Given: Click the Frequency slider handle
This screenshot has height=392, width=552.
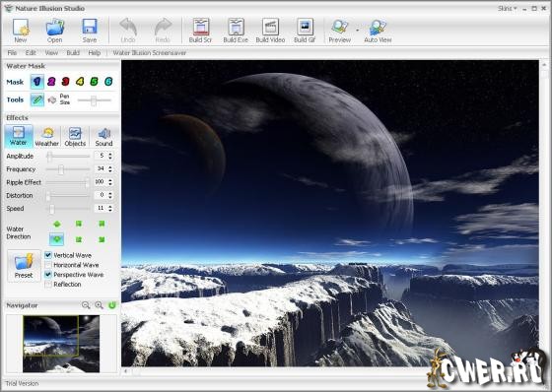Looking at the screenshot, I should click(x=61, y=169).
